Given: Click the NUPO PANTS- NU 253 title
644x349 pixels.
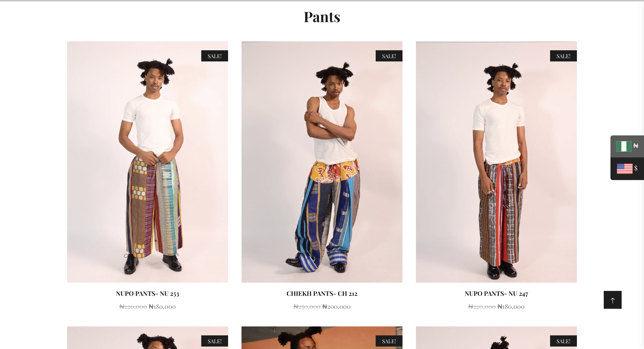Looking at the screenshot, I should (148, 294).
